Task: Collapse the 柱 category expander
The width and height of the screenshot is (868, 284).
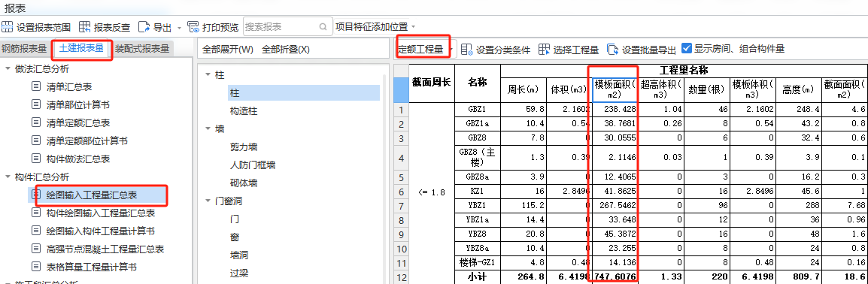Action: [x=208, y=74]
